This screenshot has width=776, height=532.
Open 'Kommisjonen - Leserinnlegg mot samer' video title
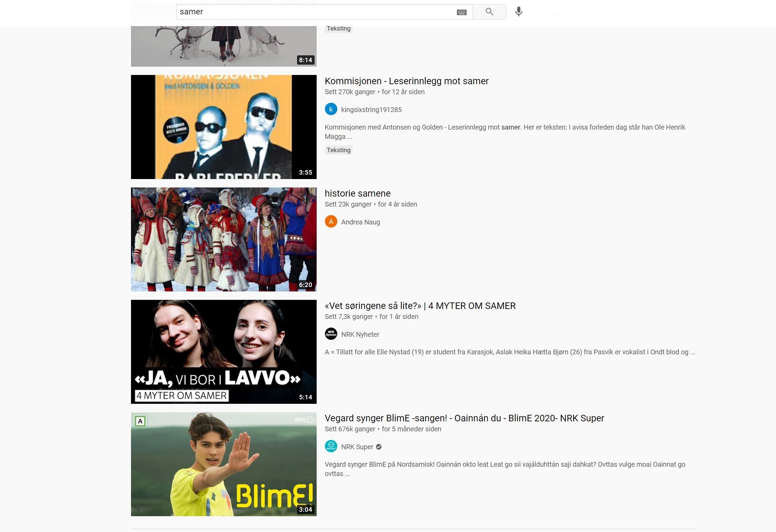[x=406, y=81]
